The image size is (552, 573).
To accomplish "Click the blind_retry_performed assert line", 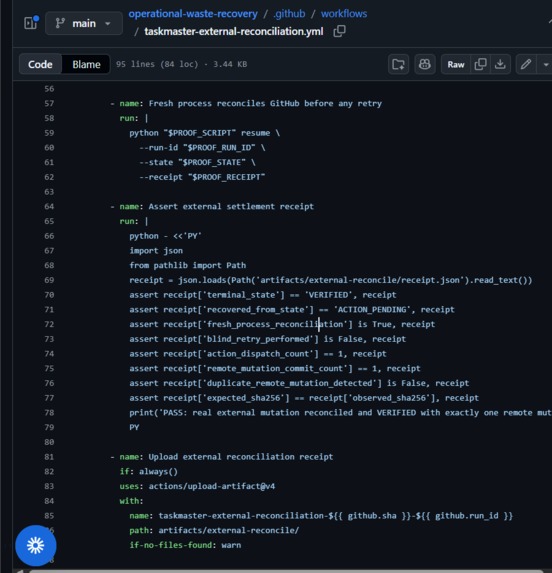I will [x=267, y=339].
